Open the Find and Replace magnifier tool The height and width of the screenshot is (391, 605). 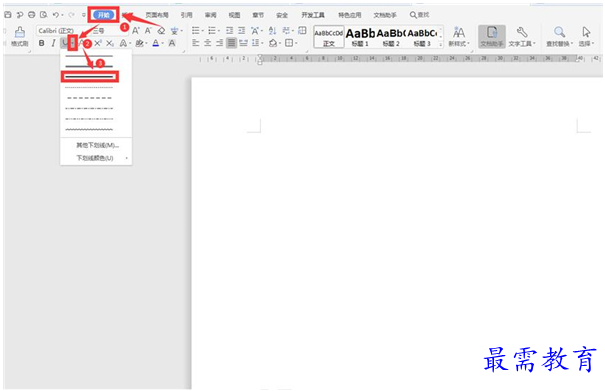(x=559, y=37)
